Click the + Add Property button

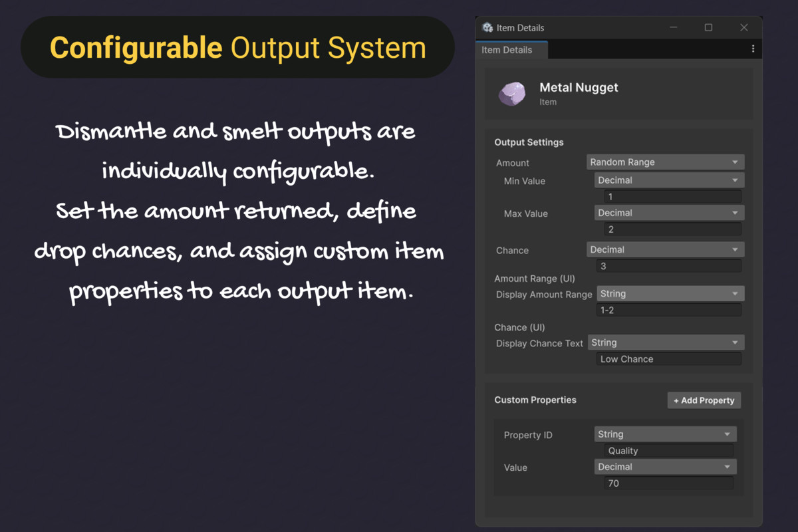click(704, 400)
